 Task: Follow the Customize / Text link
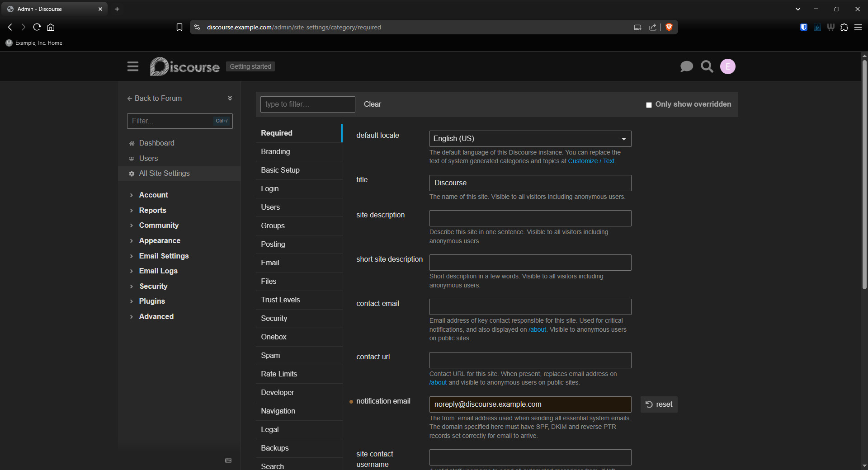[x=591, y=161]
